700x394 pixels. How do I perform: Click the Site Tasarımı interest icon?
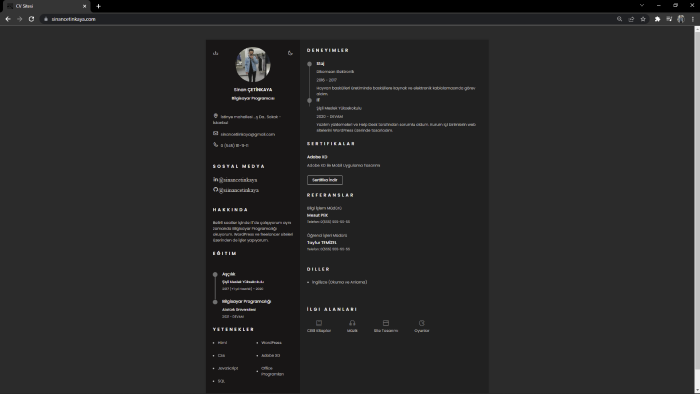[x=386, y=323]
